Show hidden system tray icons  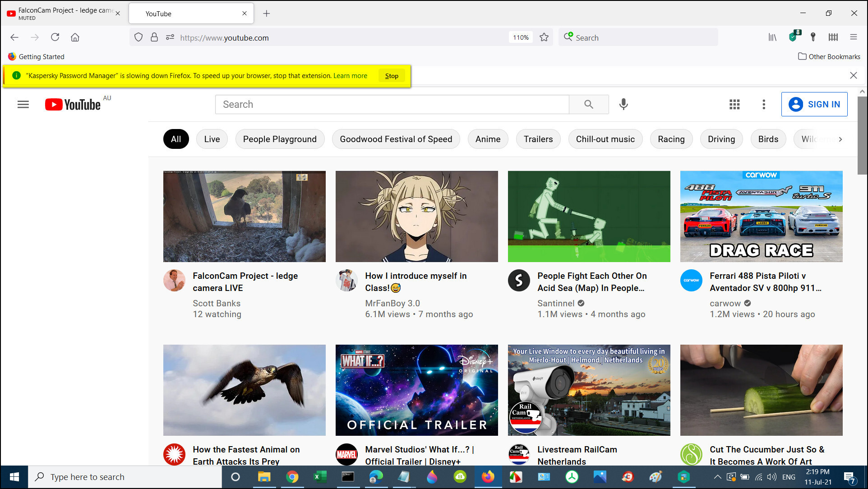click(x=717, y=477)
